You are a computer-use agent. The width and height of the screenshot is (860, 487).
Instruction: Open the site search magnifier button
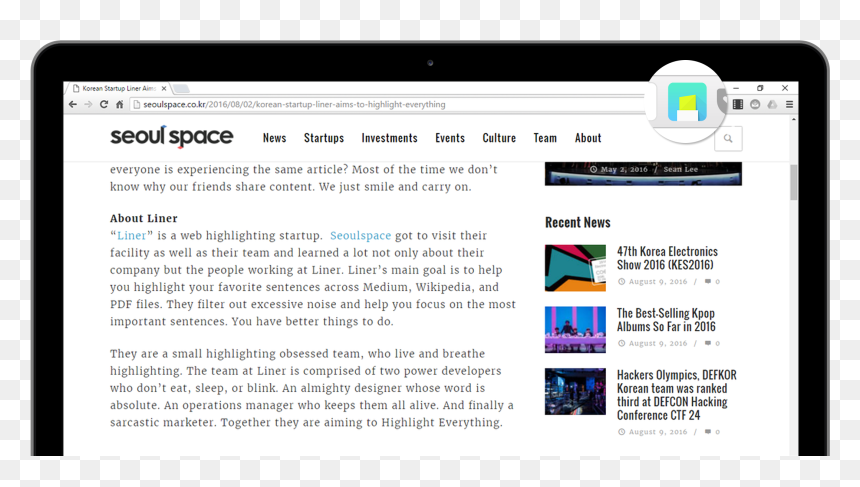[728, 138]
